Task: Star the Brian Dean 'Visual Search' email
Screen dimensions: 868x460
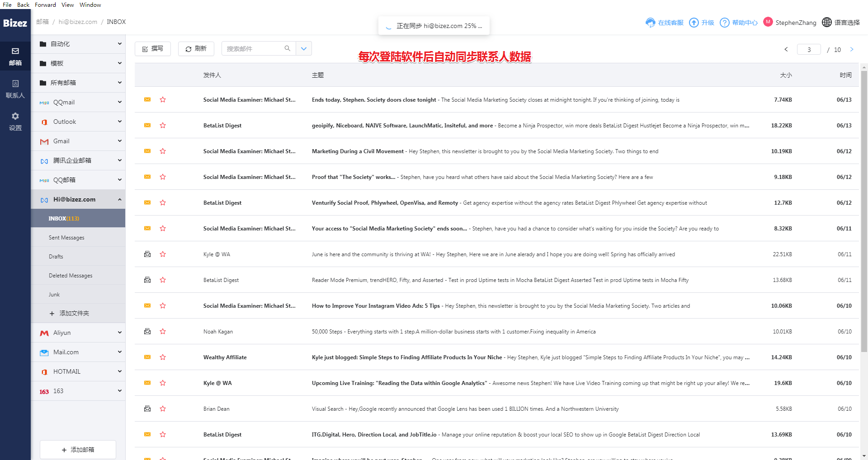Action: pyautogui.click(x=163, y=408)
